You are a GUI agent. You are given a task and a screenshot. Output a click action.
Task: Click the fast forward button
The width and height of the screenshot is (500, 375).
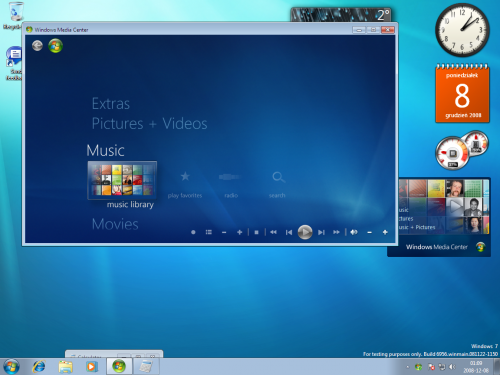(x=336, y=232)
